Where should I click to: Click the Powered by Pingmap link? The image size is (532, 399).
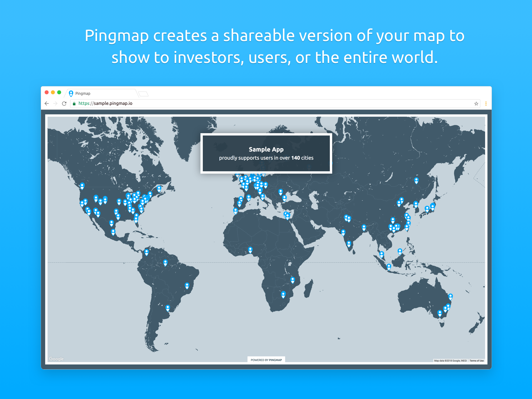click(x=266, y=360)
